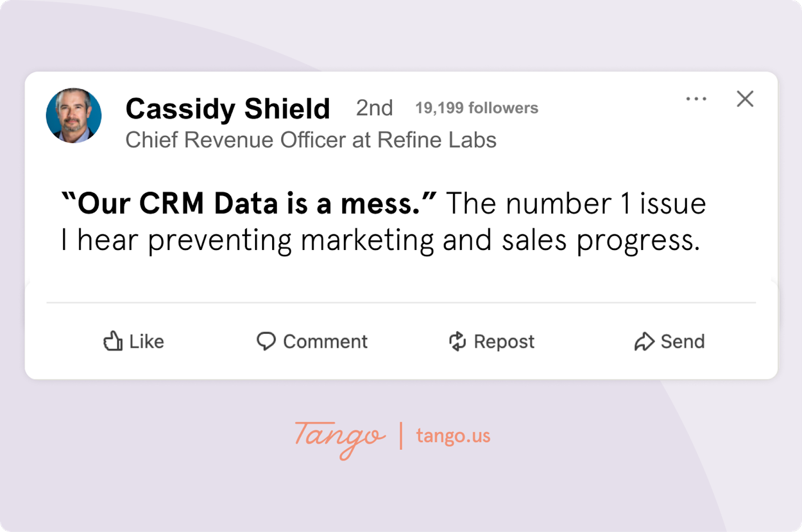Select the Comment action label
This screenshot has width=802, height=532.
pyautogui.click(x=325, y=342)
